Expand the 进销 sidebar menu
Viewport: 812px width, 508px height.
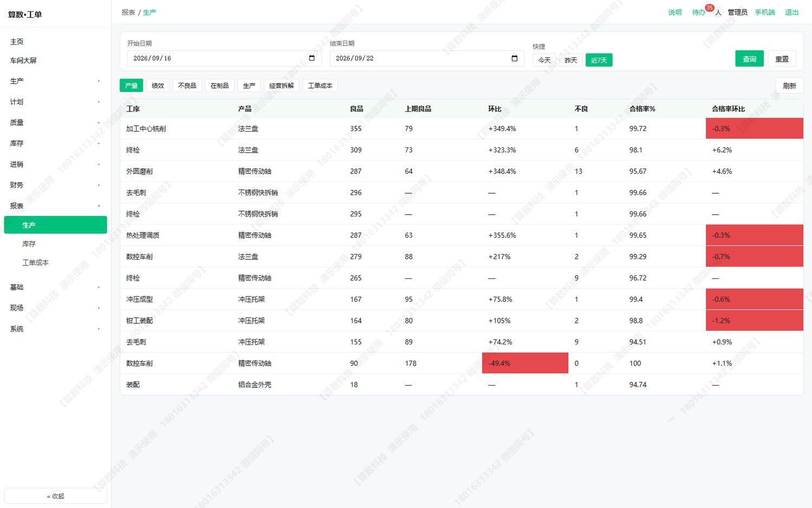click(55, 165)
